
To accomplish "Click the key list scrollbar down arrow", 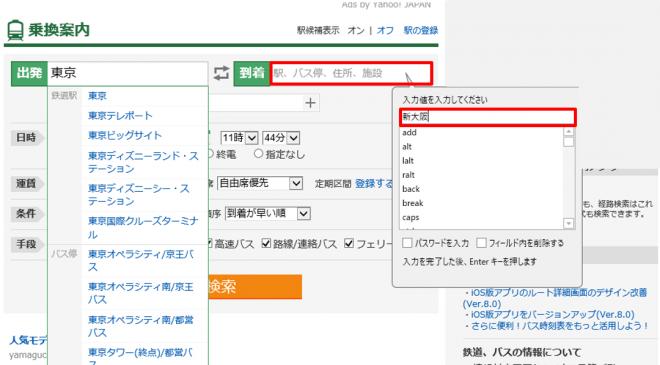I will (x=569, y=224).
